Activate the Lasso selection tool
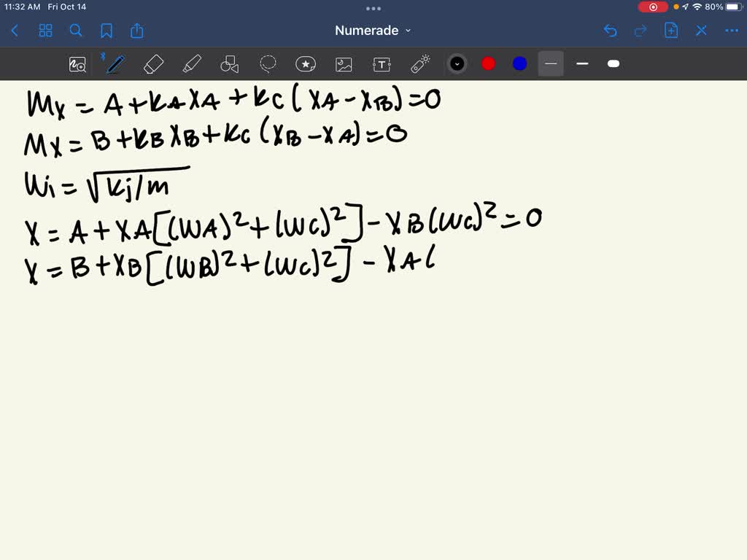Viewport: 747px width, 560px height. [268, 63]
